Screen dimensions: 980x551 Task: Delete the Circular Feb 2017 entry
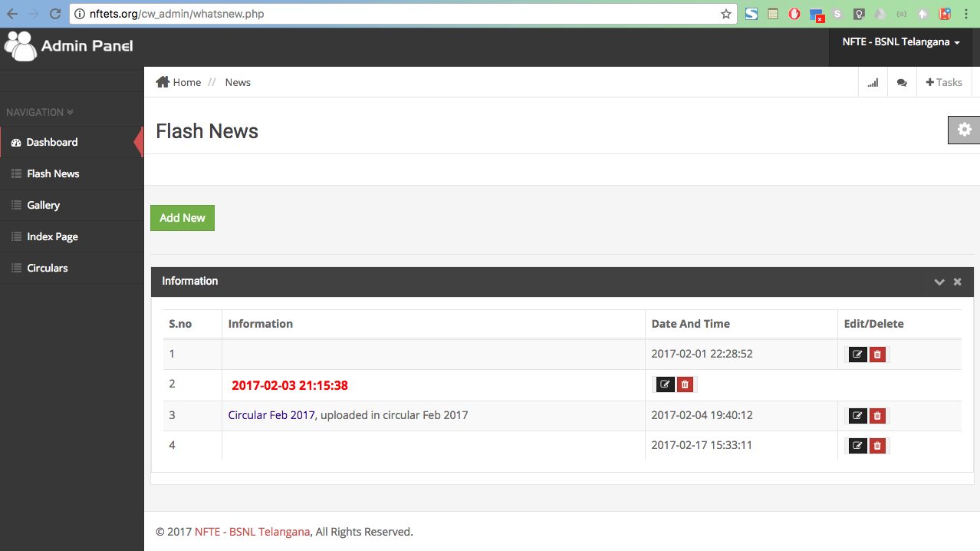click(x=878, y=416)
